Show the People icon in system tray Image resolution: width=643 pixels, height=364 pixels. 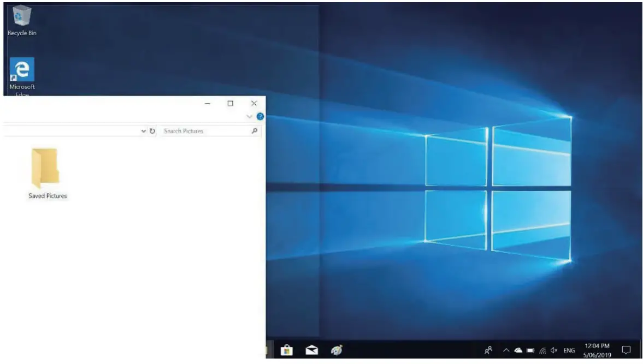(488, 350)
